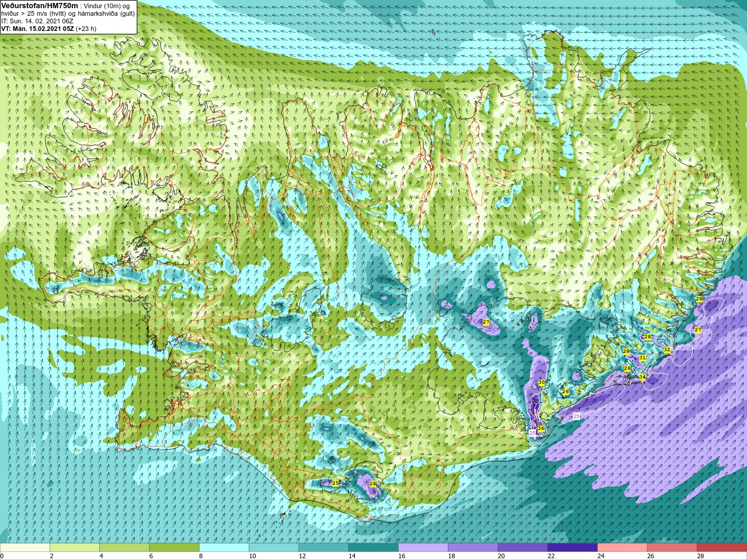Click the 'hámarkshviða (gult)' legend description

[x=105, y=13]
